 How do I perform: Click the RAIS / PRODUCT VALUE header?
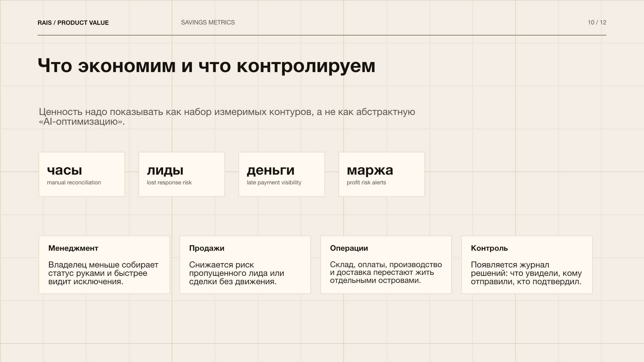[x=73, y=22]
